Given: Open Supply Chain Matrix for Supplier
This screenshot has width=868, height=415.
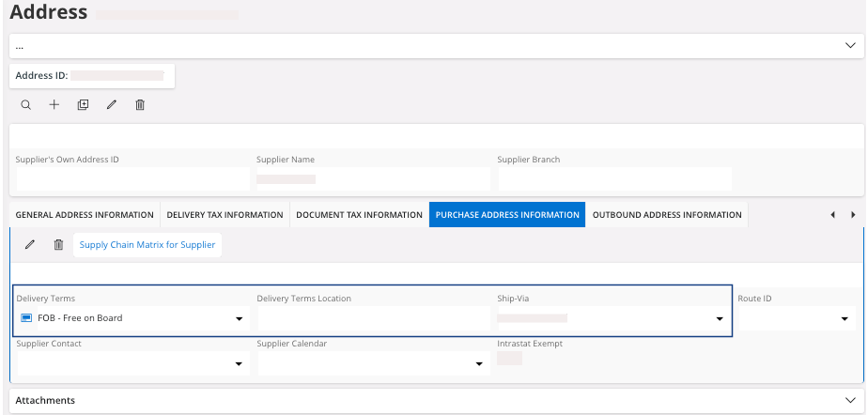Looking at the screenshot, I should [x=147, y=245].
